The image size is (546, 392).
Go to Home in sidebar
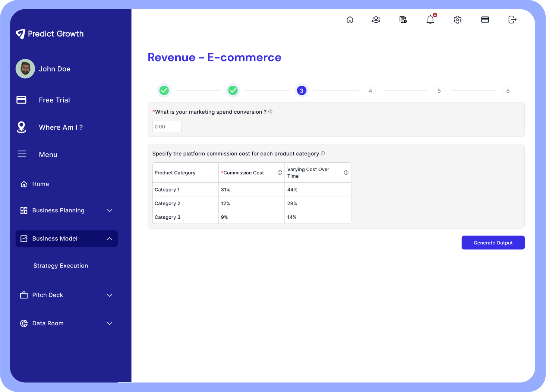click(x=40, y=184)
